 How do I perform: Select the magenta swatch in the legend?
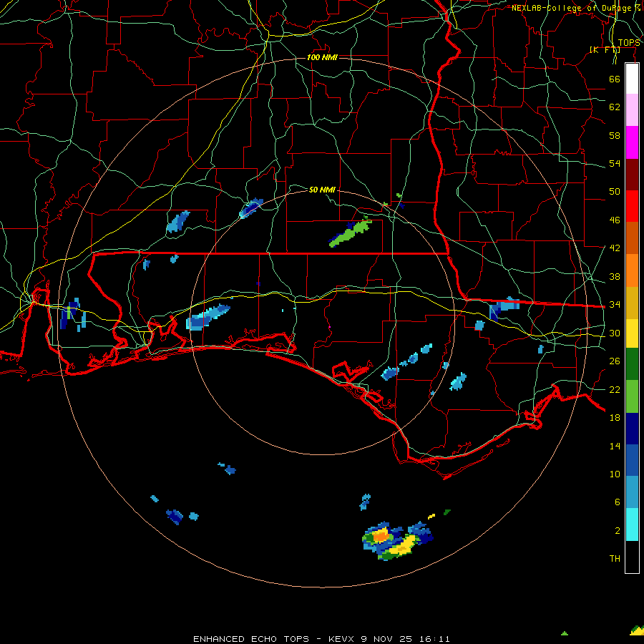(x=632, y=142)
